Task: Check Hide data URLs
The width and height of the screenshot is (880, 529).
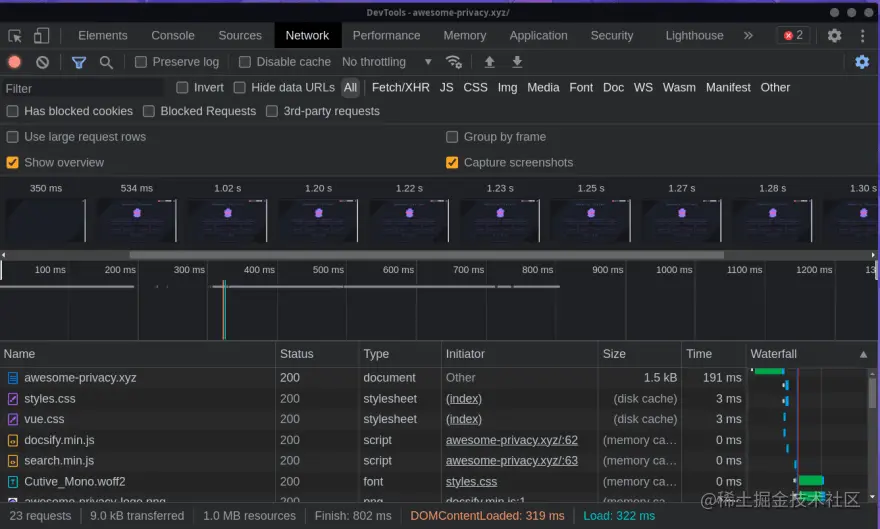Action: point(240,88)
